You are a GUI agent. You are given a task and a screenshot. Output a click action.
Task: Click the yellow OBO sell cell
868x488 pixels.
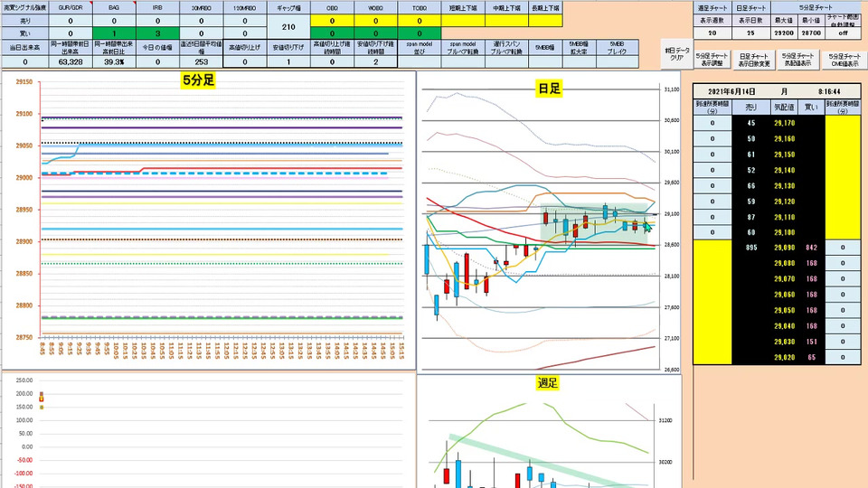click(332, 21)
